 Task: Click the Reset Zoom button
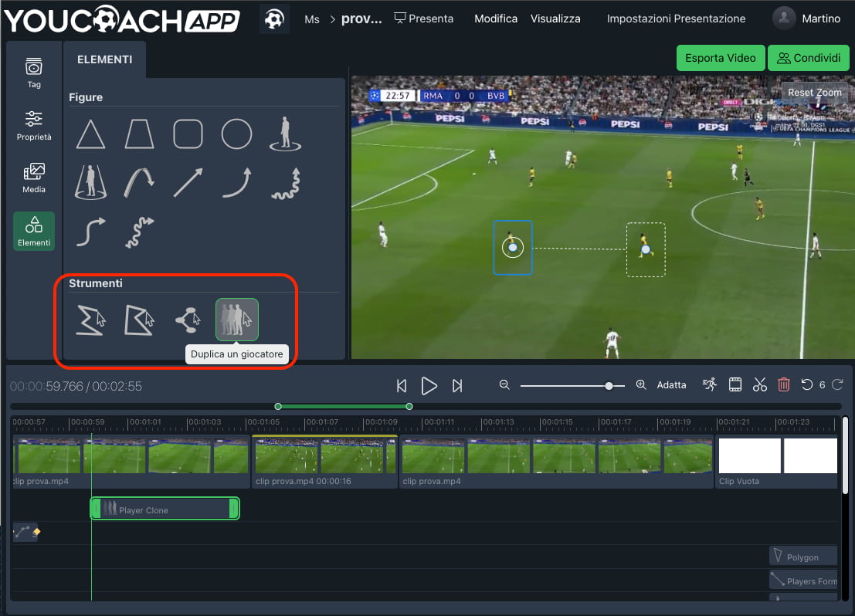tap(814, 92)
